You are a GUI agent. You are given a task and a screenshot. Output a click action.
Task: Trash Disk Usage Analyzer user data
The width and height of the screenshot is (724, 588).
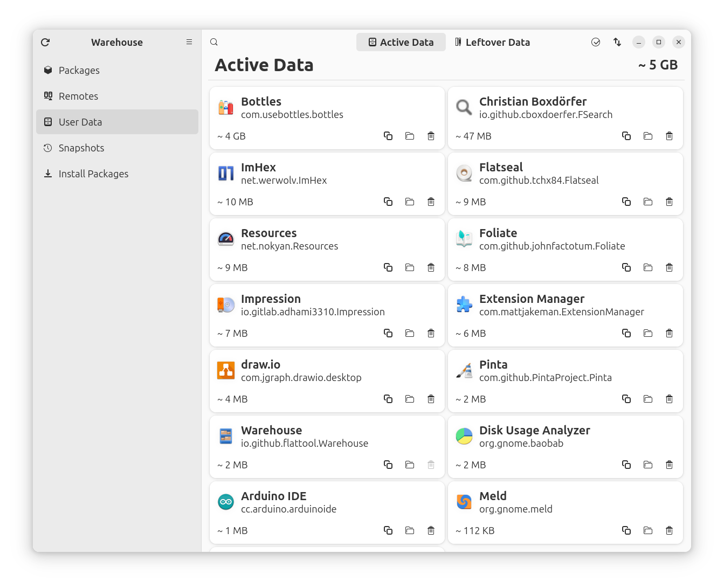coord(670,465)
